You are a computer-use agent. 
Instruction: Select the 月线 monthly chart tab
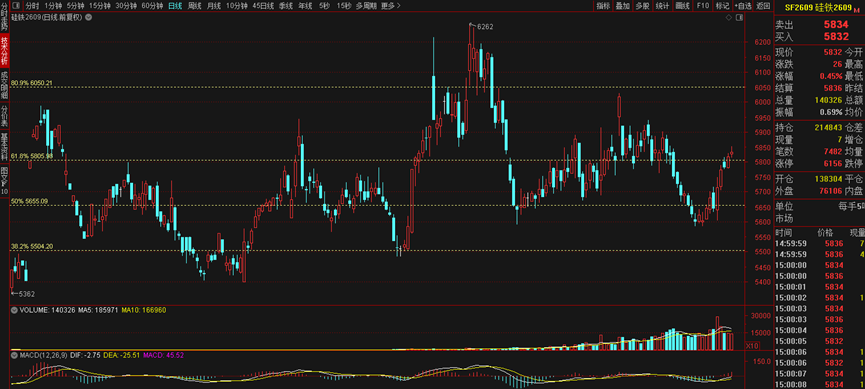coord(213,6)
